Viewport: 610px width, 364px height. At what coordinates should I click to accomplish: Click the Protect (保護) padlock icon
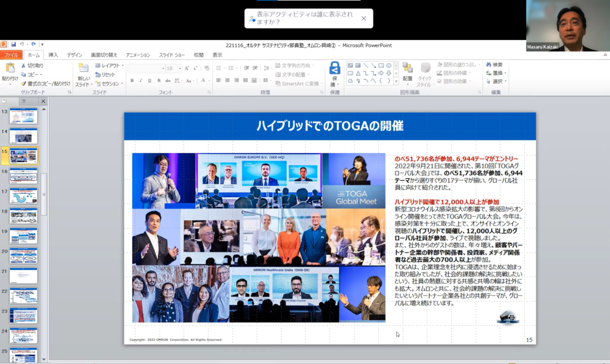[335, 68]
